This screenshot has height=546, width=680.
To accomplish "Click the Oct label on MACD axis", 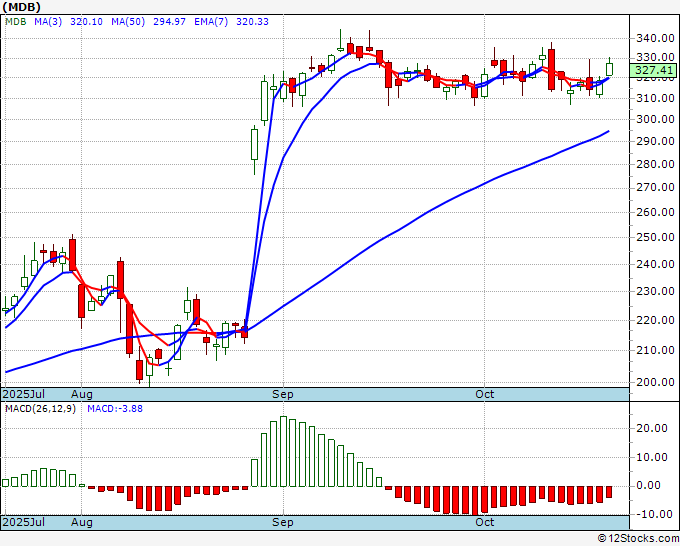I will click(484, 522).
